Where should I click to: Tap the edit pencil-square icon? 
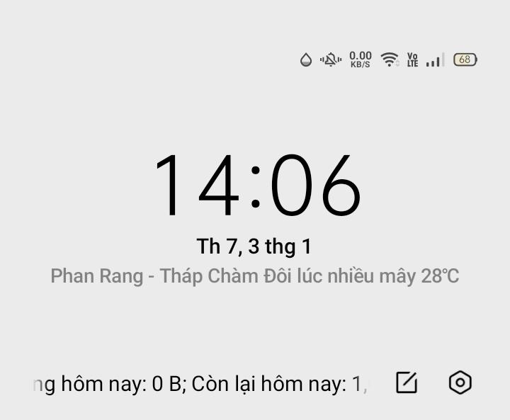coord(407,382)
